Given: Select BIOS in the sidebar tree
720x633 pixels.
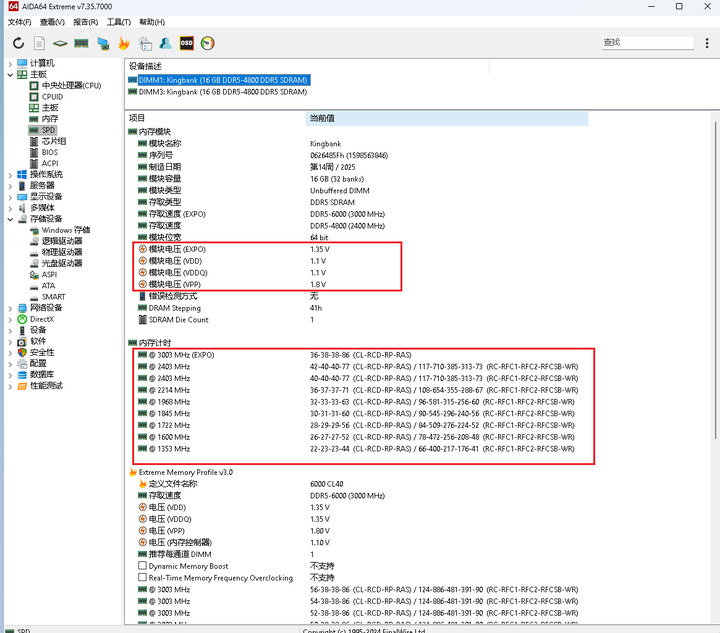Looking at the screenshot, I should (x=50, y=152).
